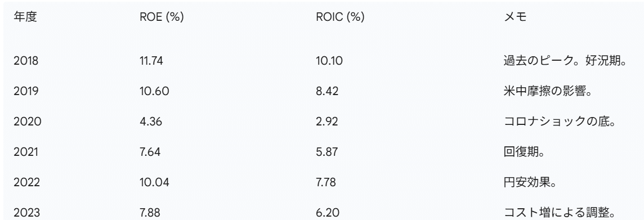Click the ROIC (%) column header
This screenshot has width=644, height=220.
pos(341,17)
